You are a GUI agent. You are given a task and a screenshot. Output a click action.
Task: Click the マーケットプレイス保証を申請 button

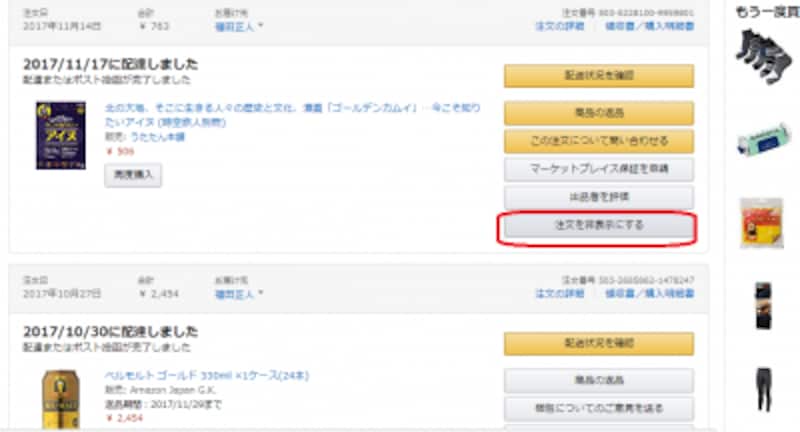point(598,169)
